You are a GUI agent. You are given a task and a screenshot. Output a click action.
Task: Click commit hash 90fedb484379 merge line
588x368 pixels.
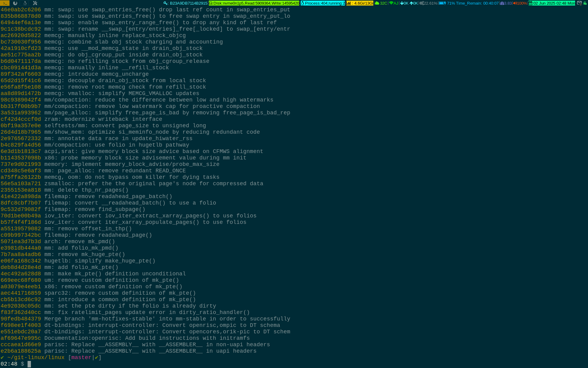click(21, 319)
